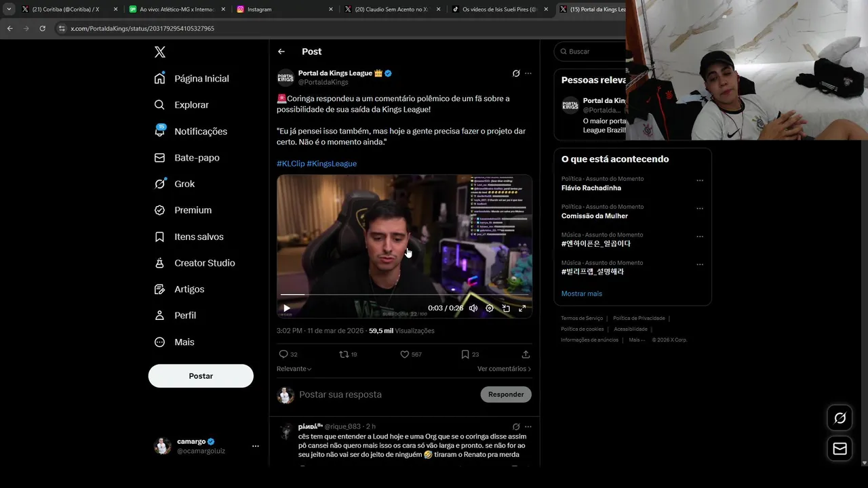This screenshot has width=868, height=488.
Task: Open options for #빌리프랩_설명해라 trend
Action: pos(700,264)
